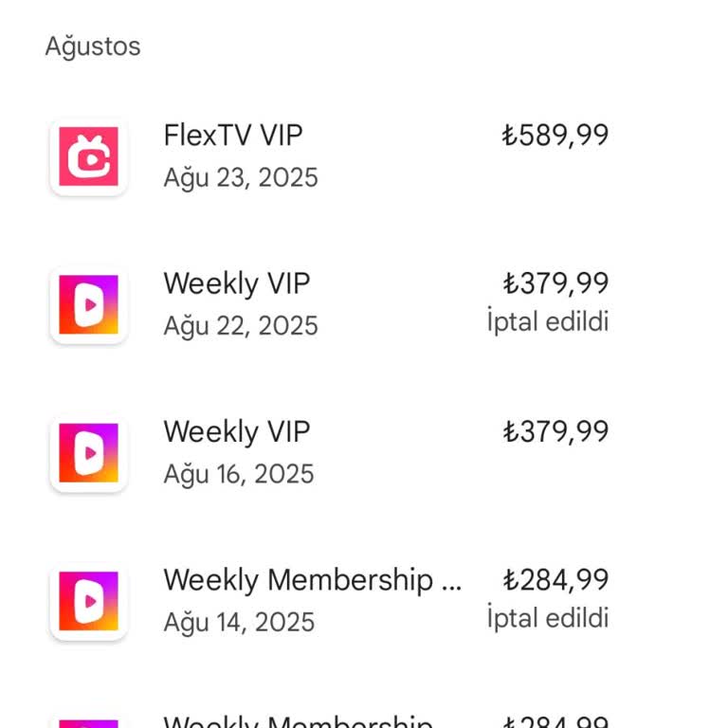Click the Ağustos month header
Viewport: 728px width, 728px height.
point(93,46)
